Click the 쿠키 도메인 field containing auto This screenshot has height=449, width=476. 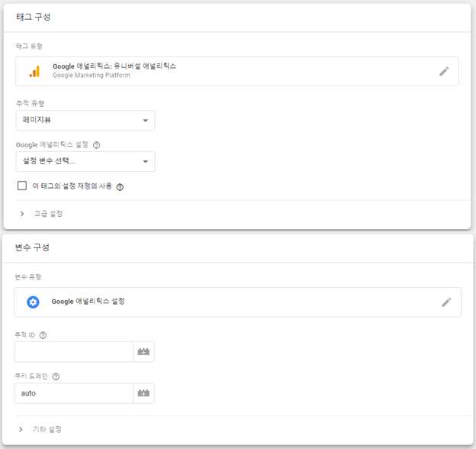pos(74,393)
